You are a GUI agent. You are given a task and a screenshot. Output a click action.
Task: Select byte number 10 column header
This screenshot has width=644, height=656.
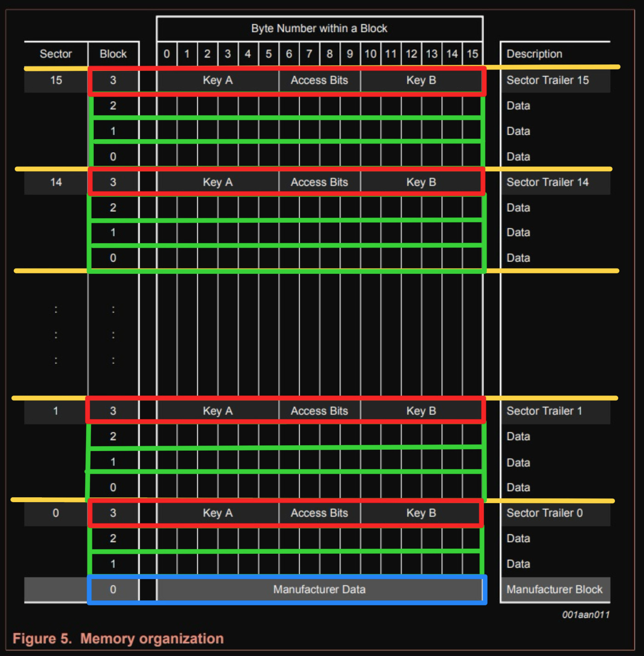[370, 54]
